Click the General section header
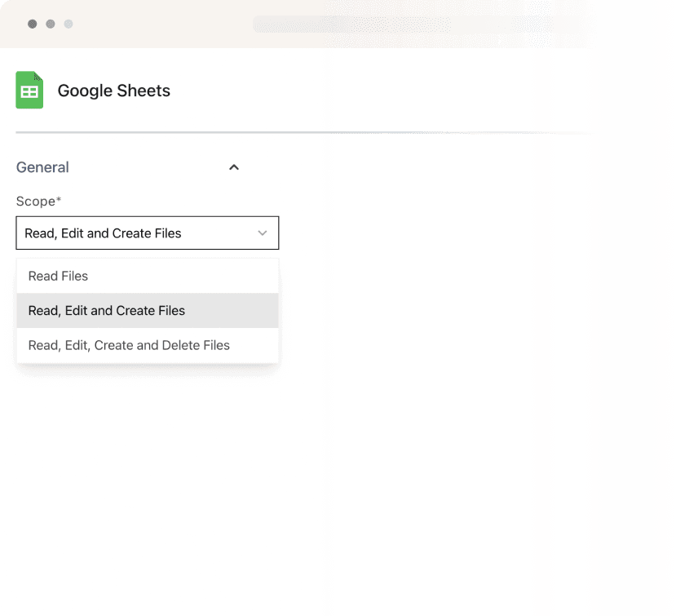The width and height of the screenshot is (698, 616). point(42,167)
